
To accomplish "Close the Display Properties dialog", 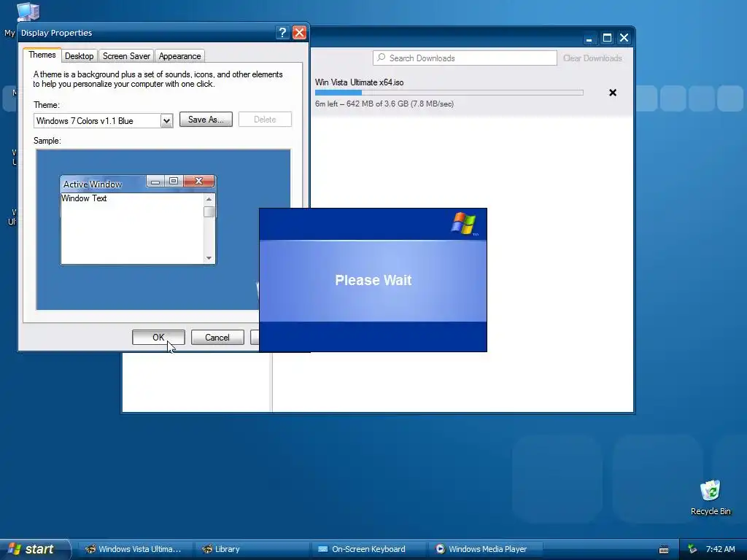I will click(x=299, y=32).
